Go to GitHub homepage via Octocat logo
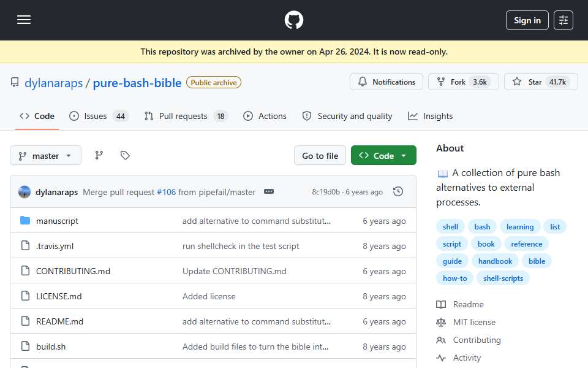Screen dimensions: 588x368 click(293, 20)
